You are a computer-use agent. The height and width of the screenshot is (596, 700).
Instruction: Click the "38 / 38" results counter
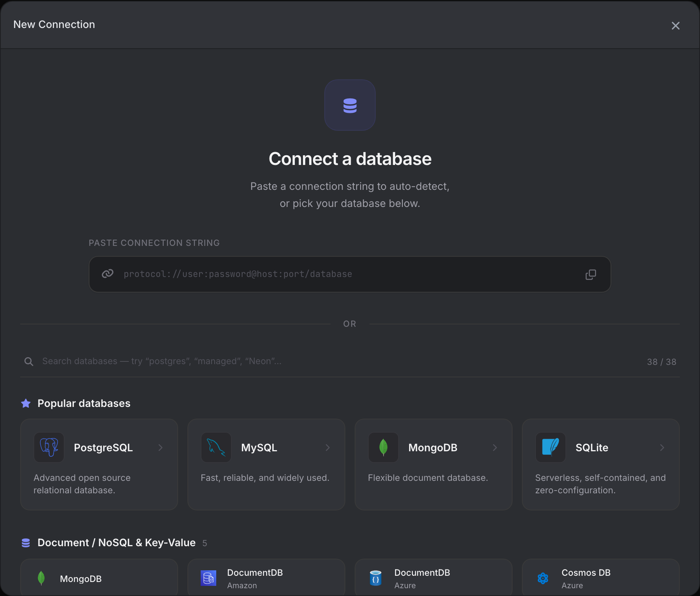(x=661, y=362)
